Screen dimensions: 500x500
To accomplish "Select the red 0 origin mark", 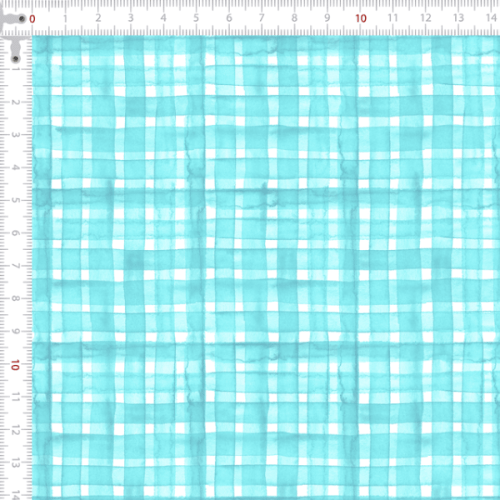I will coord(32,19).
